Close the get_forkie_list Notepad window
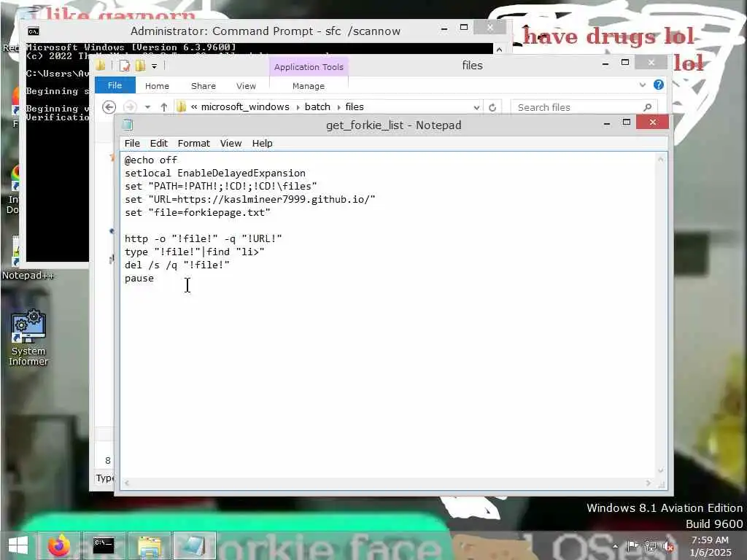The height and width of the screenshot is (560, 747). pyautogui.click(x=652, y=122)
